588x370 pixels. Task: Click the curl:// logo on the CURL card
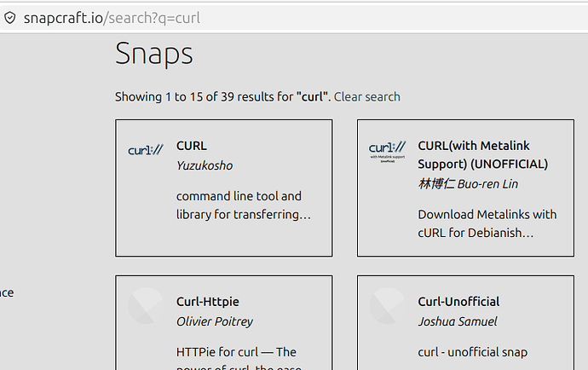146,150
